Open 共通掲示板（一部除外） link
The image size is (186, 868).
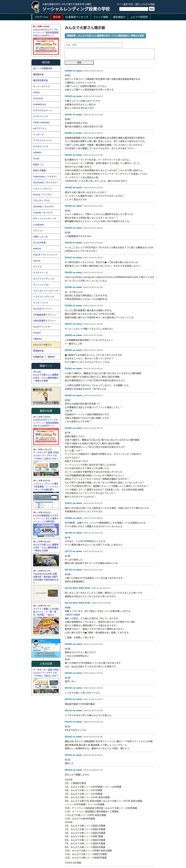coord(46,357)
